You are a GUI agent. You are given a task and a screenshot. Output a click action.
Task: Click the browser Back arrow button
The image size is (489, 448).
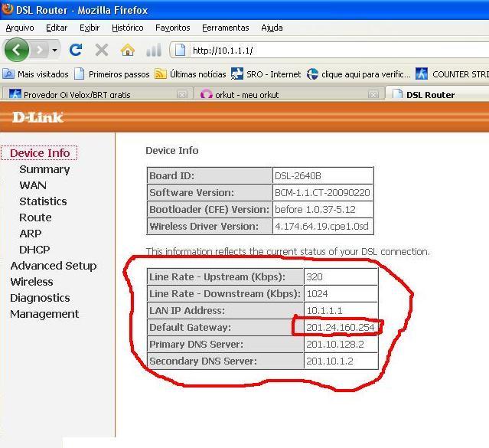click(x=16, y=50)
